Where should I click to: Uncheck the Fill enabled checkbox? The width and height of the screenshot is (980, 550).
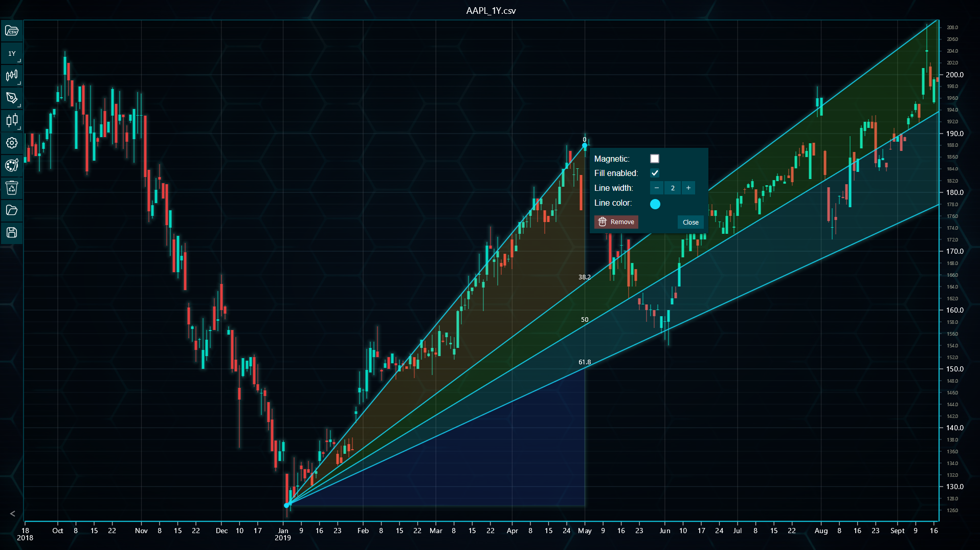click(x=655, y=173)
